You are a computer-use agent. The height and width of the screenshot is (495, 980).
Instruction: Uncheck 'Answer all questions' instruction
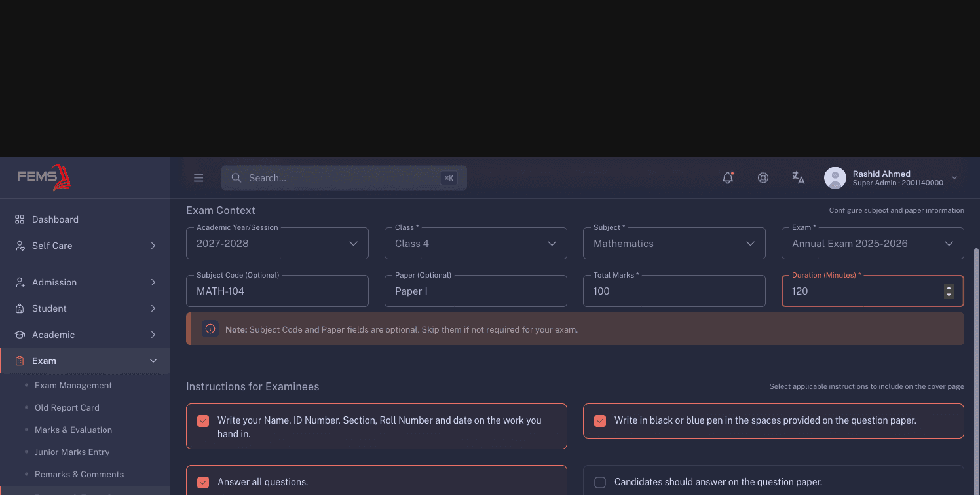click(x=203, y=482)
